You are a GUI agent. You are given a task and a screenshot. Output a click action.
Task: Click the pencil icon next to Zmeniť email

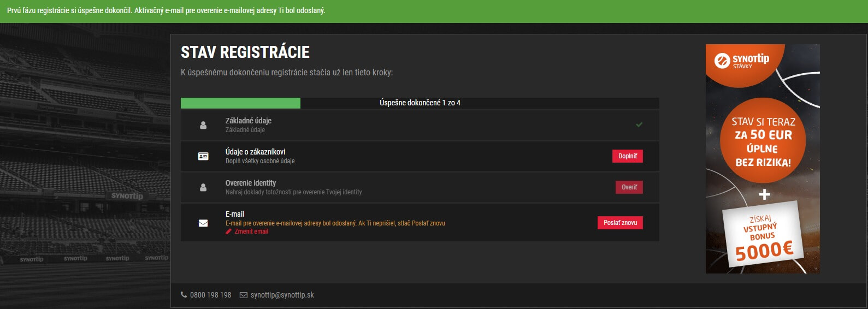coord(228,231)
